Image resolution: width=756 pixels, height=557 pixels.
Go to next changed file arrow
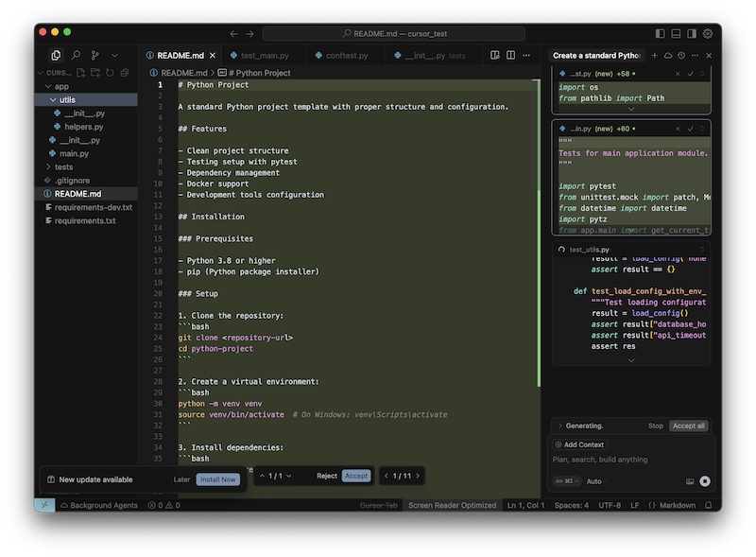tap(418, 476)
